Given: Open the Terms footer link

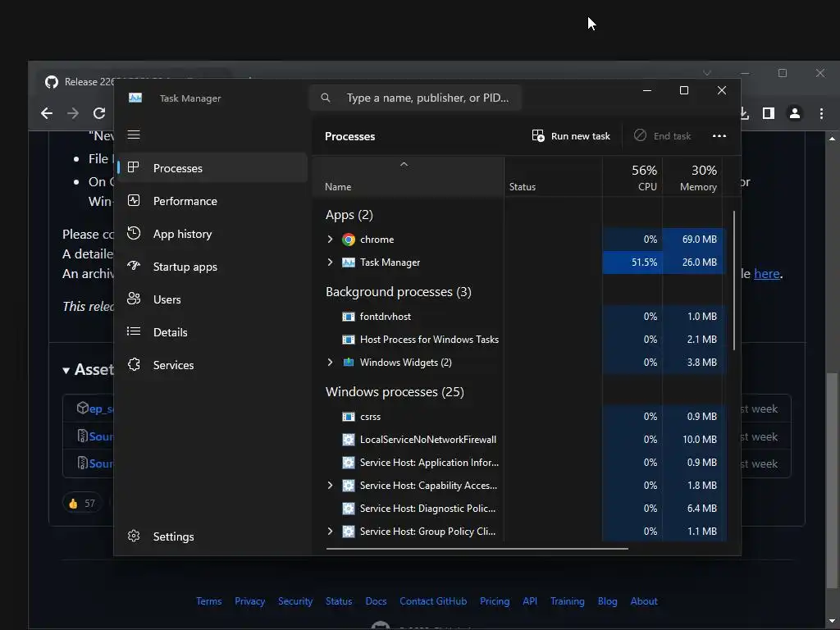Looking at the screenshot, I should click(x=209, y=601).
